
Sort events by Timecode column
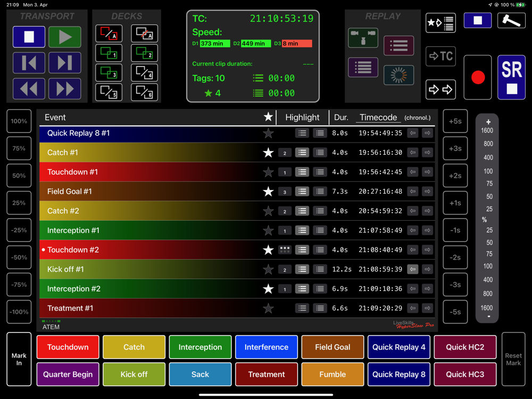tap(378, 118)
